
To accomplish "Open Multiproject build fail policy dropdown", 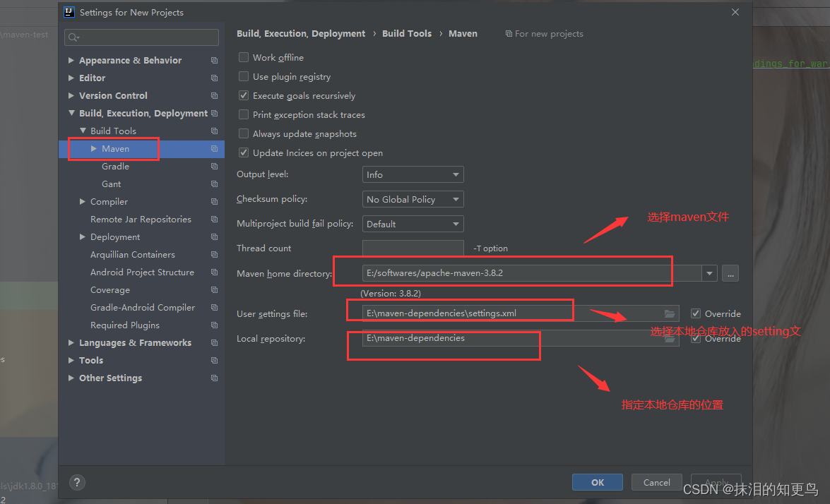I will 413,224.
